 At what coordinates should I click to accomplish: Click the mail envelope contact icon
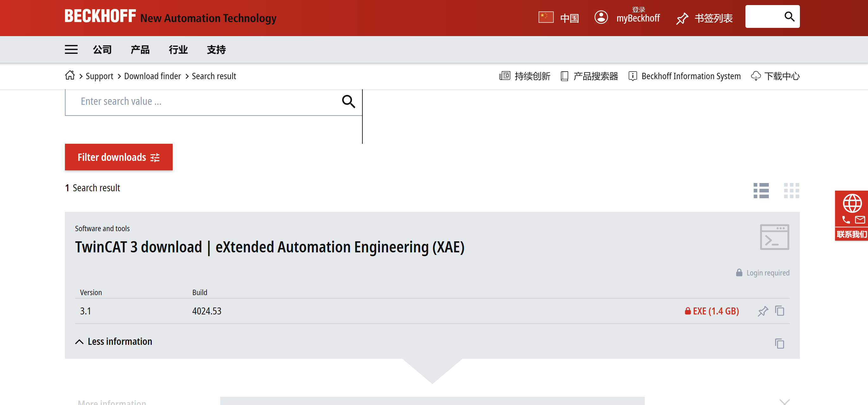pyautogui.click(x=860, y=220)
